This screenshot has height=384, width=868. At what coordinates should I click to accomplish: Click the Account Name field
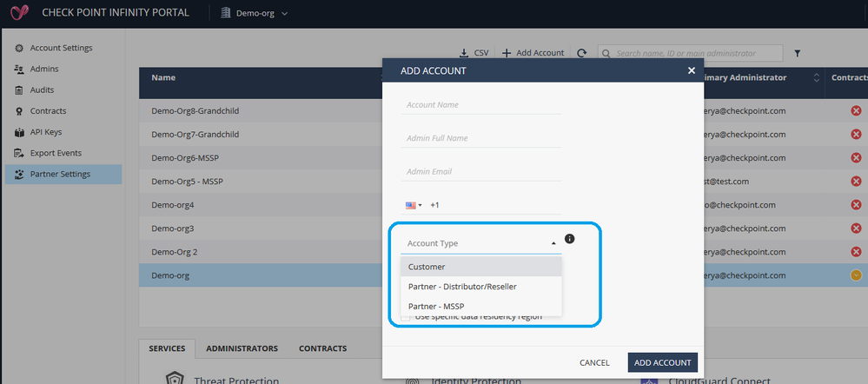point(481,104)
